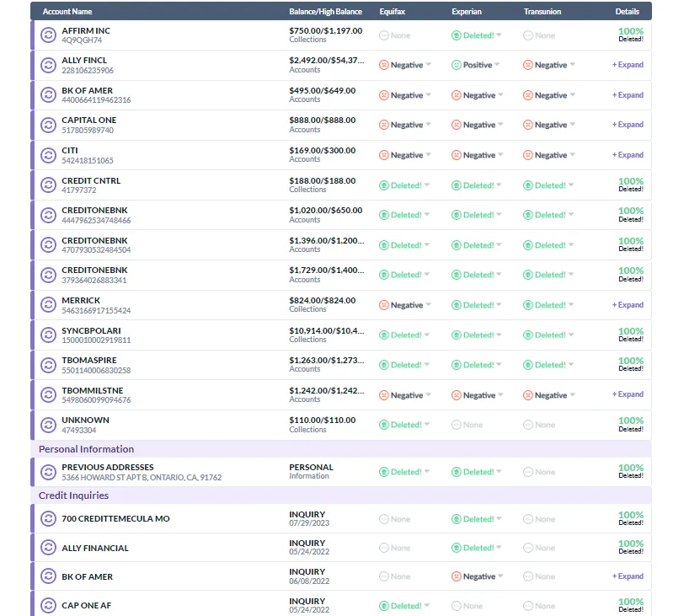Click the 100% Deleted status for TBOMASPIRE
The width and height of the screenshot is (684, 616).
pyautogui.click(x=631, y=364)
